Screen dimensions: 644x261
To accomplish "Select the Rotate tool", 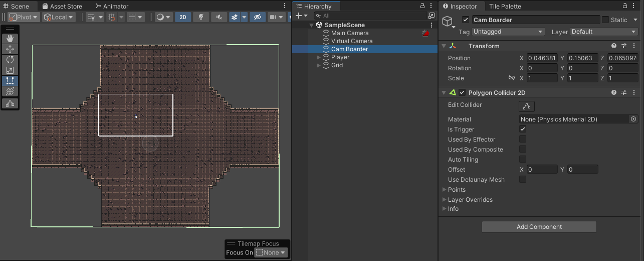I will tap(10, 60).
